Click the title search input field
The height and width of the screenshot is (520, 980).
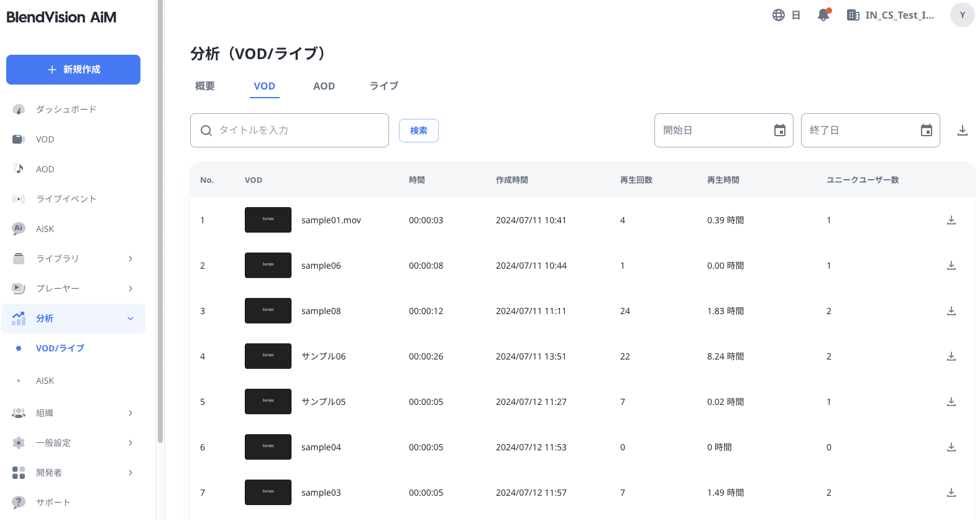(x=298, y=131)
